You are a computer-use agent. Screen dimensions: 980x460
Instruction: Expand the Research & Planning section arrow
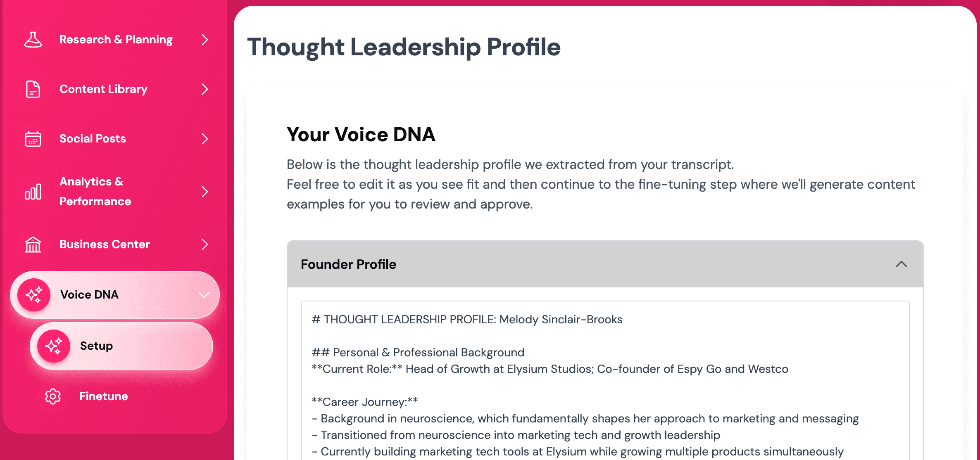tap(205, 40)
